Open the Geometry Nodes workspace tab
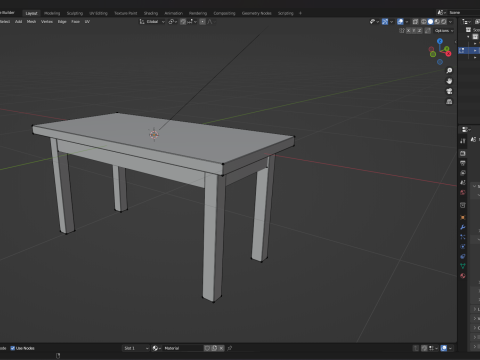This screenshot has height=360, width=480. pos(256,13)
